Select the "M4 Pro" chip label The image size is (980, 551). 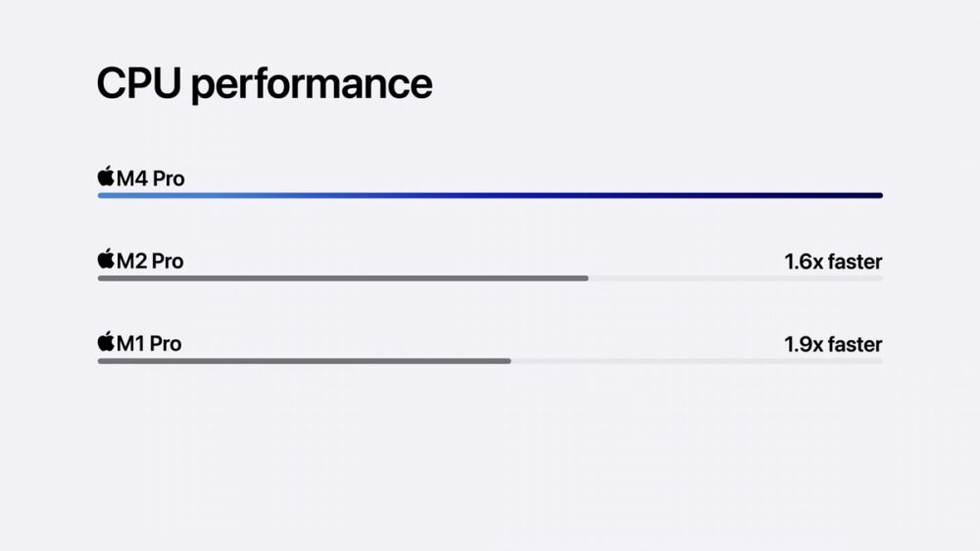click(x=150, y=178)
